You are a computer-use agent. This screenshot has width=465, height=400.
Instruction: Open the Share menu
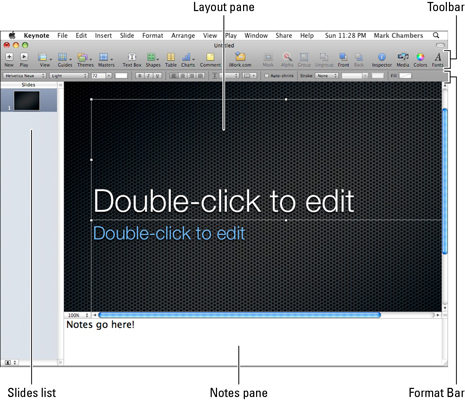[284, 35]
